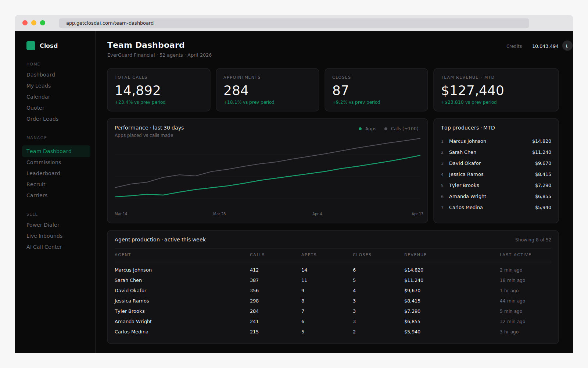Click the Credits balance in the header

(x=545, y=46)
